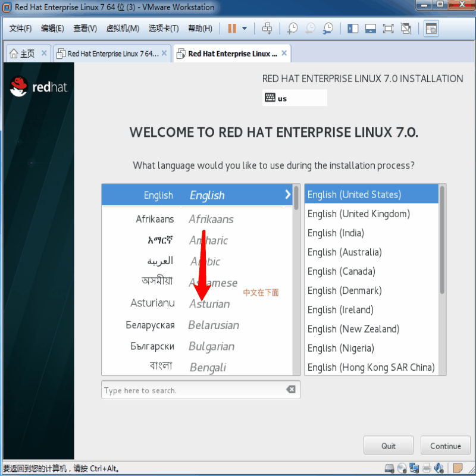Click the hard disk status bar icon

389,468
